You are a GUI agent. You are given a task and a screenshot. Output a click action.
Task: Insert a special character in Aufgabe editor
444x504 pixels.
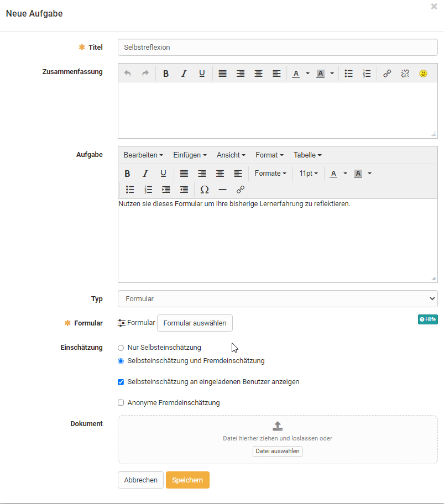point(205,190)
